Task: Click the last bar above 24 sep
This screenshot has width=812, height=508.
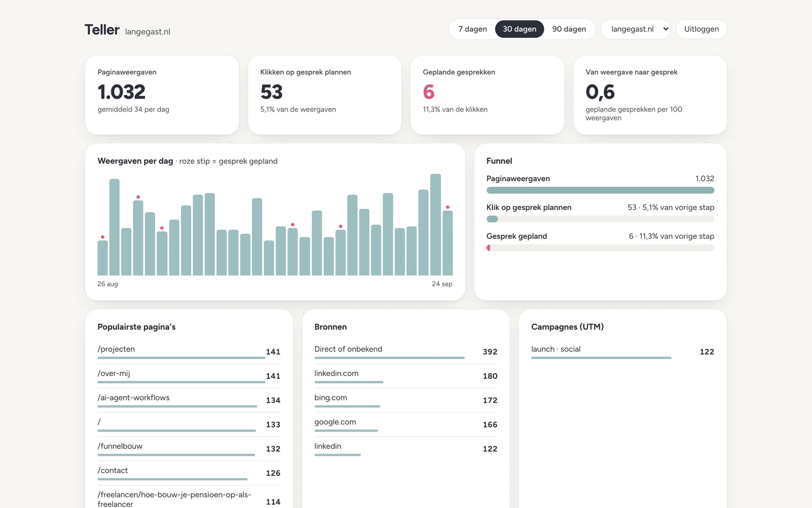Action: (448, 243)
